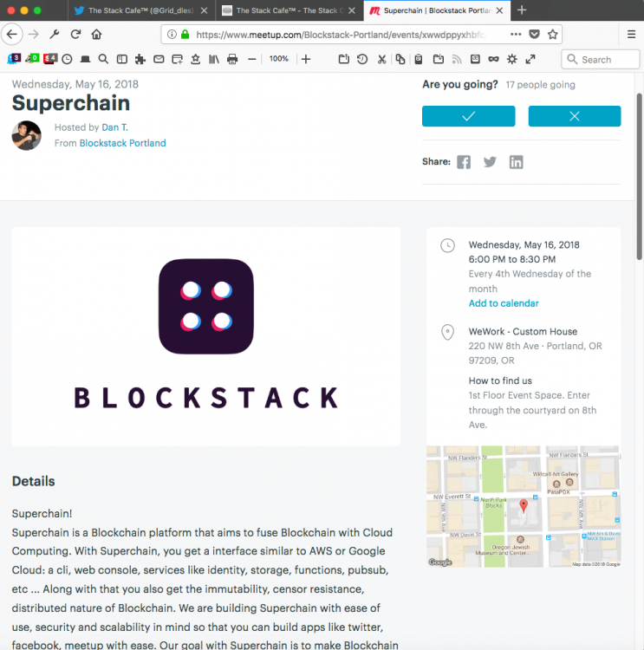Click the Blockstack logo image
Image resolution: width=644 pixels, height=650 pixels.
pos(206,336)
